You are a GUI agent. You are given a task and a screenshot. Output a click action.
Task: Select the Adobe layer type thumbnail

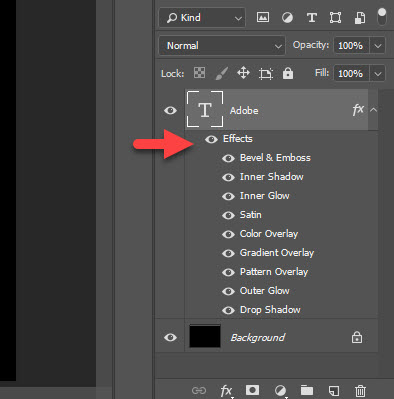[205, 109]
